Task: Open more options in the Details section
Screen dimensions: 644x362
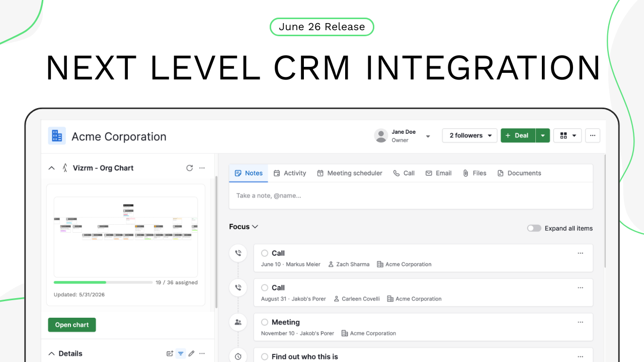Action: pyautogui.click(x=202, y=353)
